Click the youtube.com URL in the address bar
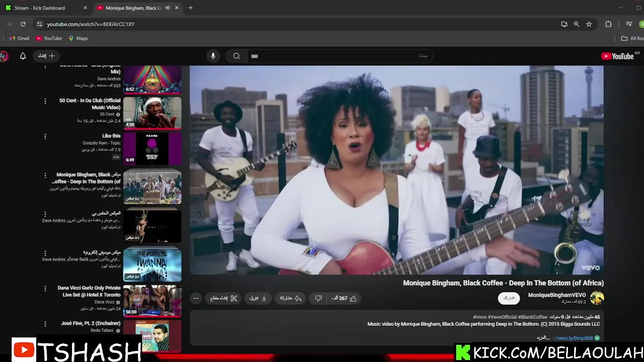The width and height of the screenshot is (644, 362). pos(91,24)
